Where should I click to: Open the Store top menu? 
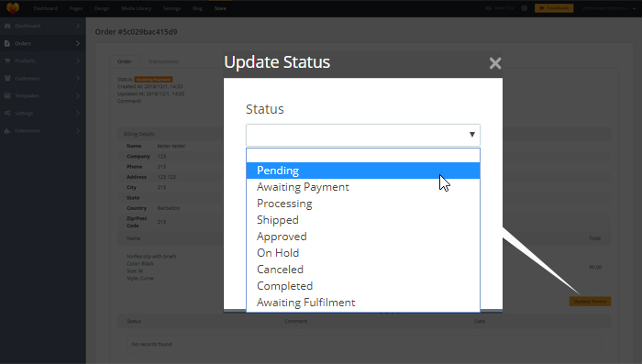[220, 8]
